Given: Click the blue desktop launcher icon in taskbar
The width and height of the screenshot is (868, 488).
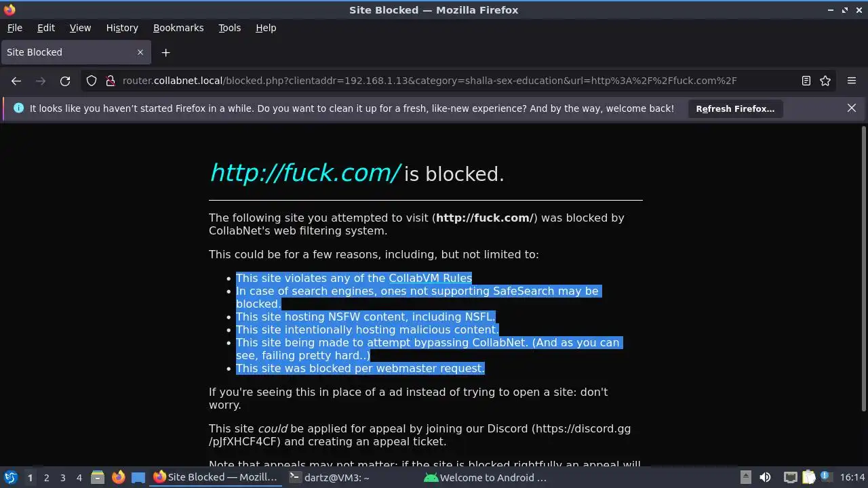Looking at the screenshot, I should click(138, 477).
